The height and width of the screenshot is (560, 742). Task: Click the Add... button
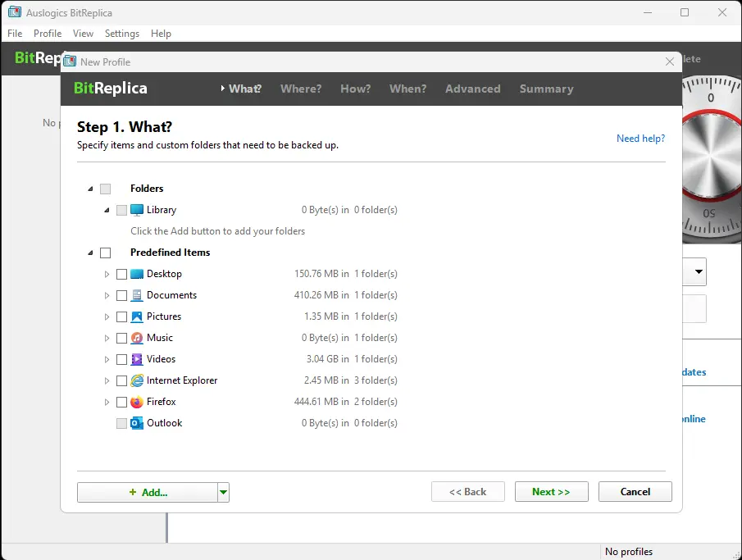[148, 492]
